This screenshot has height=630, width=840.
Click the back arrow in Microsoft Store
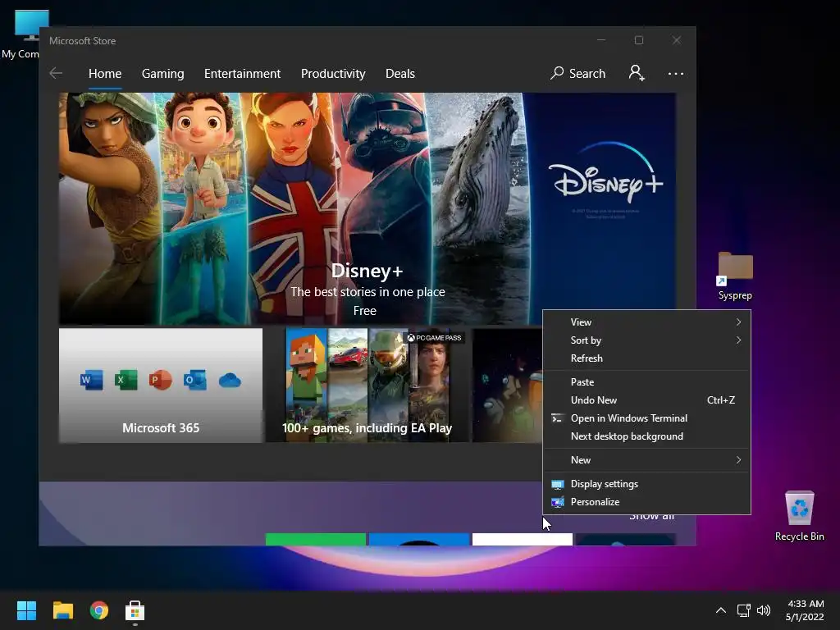point(56,73)
